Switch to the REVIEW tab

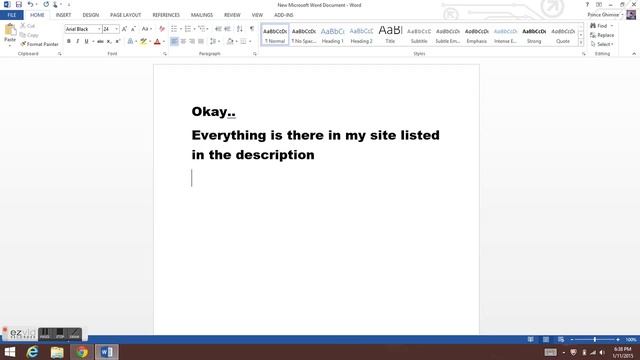[x=232, y=15]
